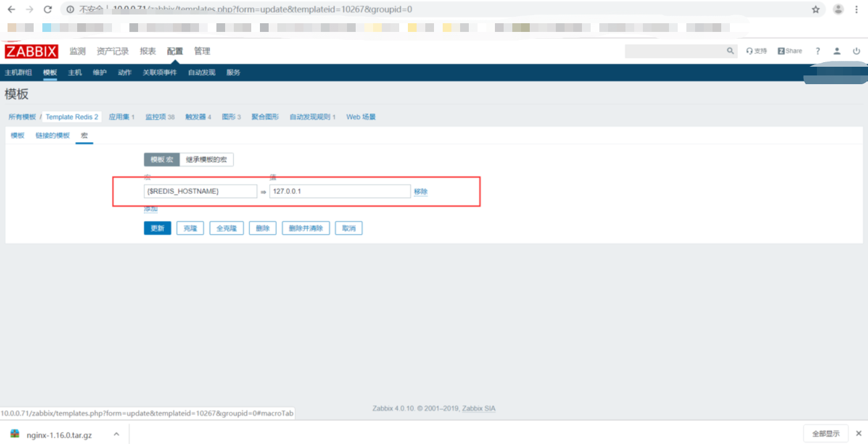
Task: Open 触发器 triggers link
Action: pyautogui.click(x=196, y=117)
